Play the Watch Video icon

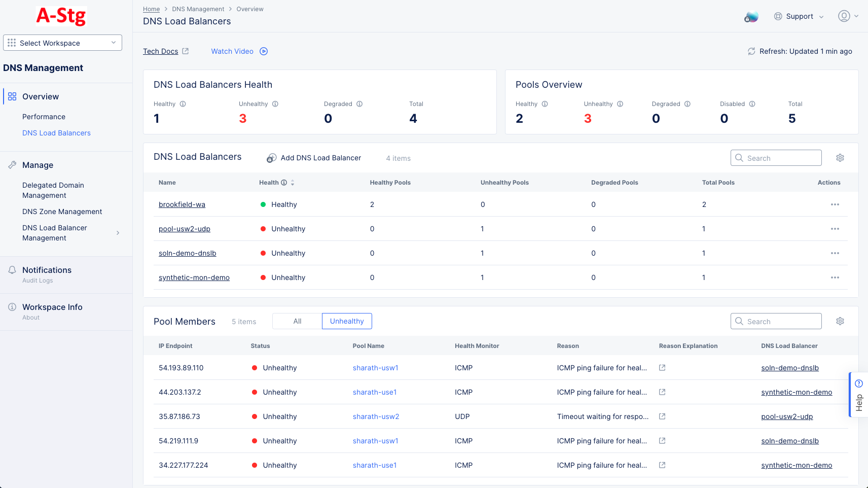(x=263, y=51)
